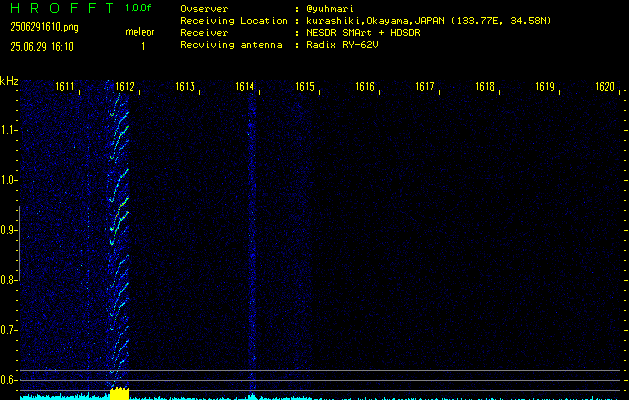
Task: Click the 0.6 kHz axis tick label
Action: (8, 380)
